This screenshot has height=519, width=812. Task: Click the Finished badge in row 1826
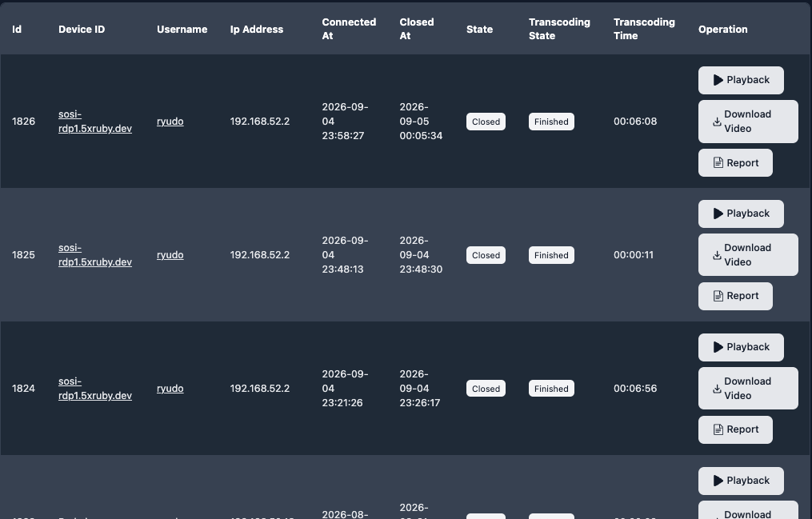coord(551,122)
